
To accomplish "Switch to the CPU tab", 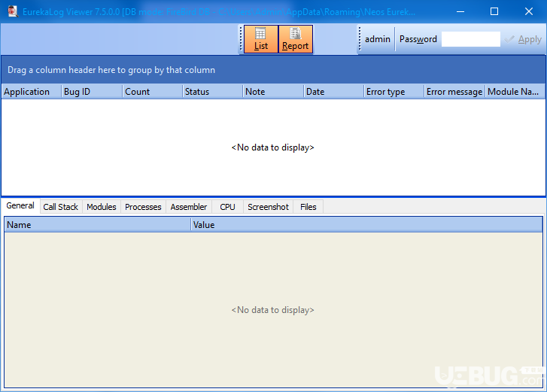I will pyautogui.click(x=227, y=207).
